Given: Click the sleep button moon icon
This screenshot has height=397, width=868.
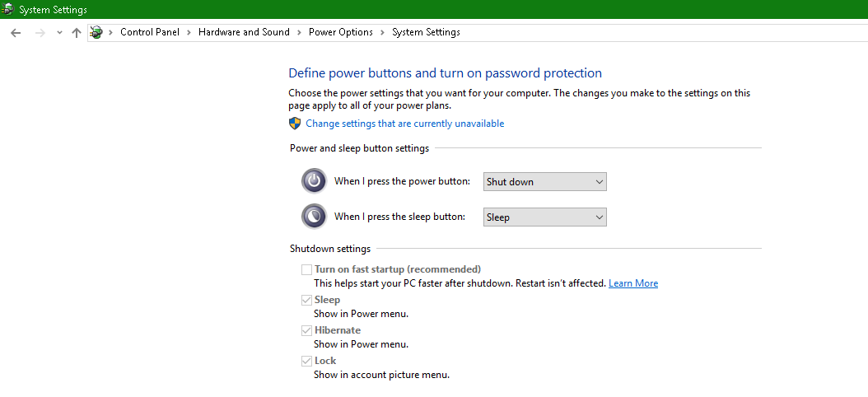Looking at the screenshot, I should click(x=314, y=217).
